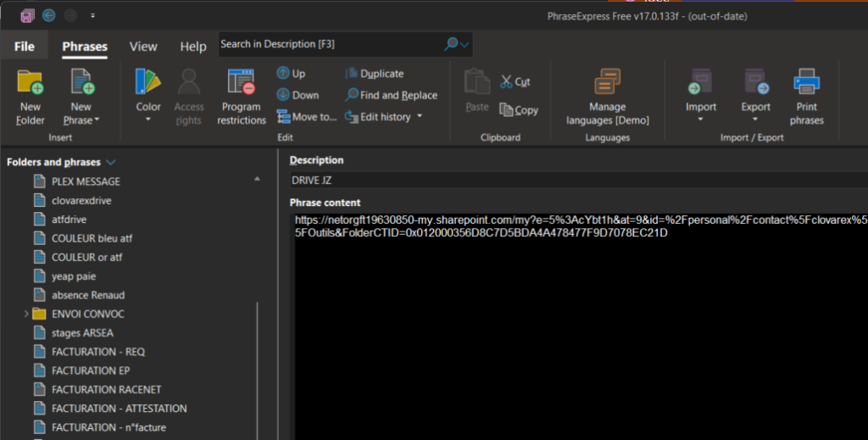Move phrase Up
This screenshot has height=440, width=868.
pos(292,73)
